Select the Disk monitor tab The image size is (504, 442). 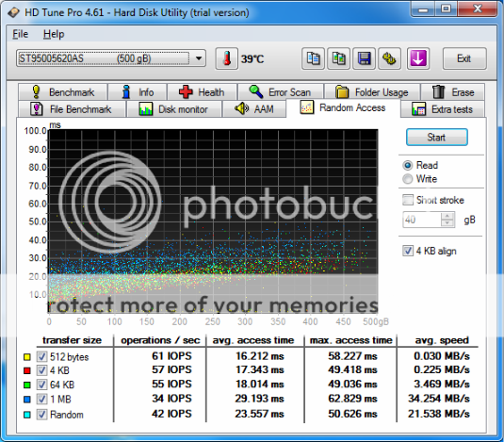point(174,109)
